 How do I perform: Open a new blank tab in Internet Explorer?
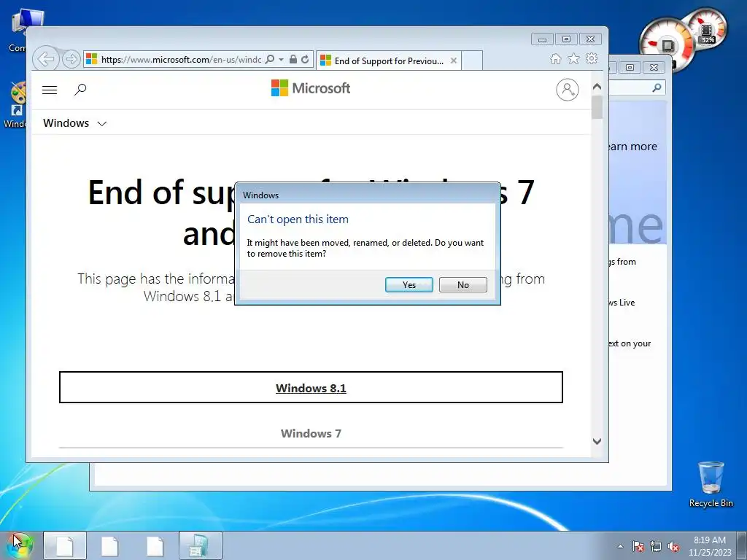pyautogui.click(x=472, y=61)
